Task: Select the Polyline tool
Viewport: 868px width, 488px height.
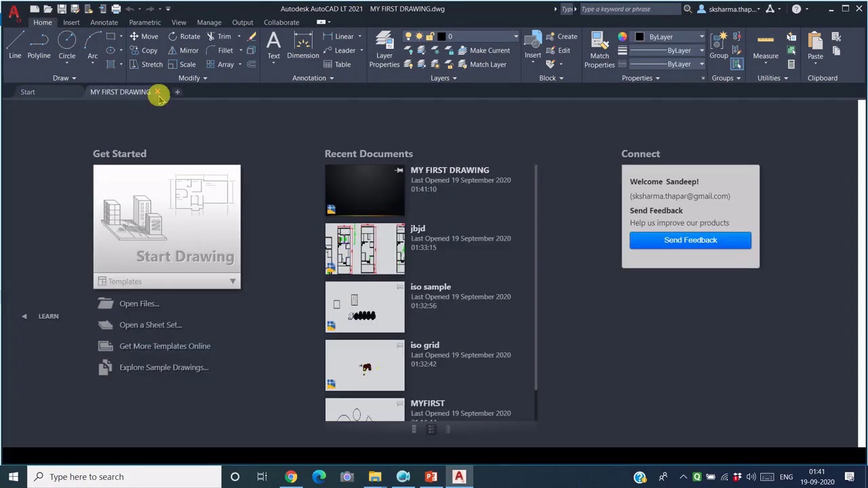Action: [x=39, y=46]
